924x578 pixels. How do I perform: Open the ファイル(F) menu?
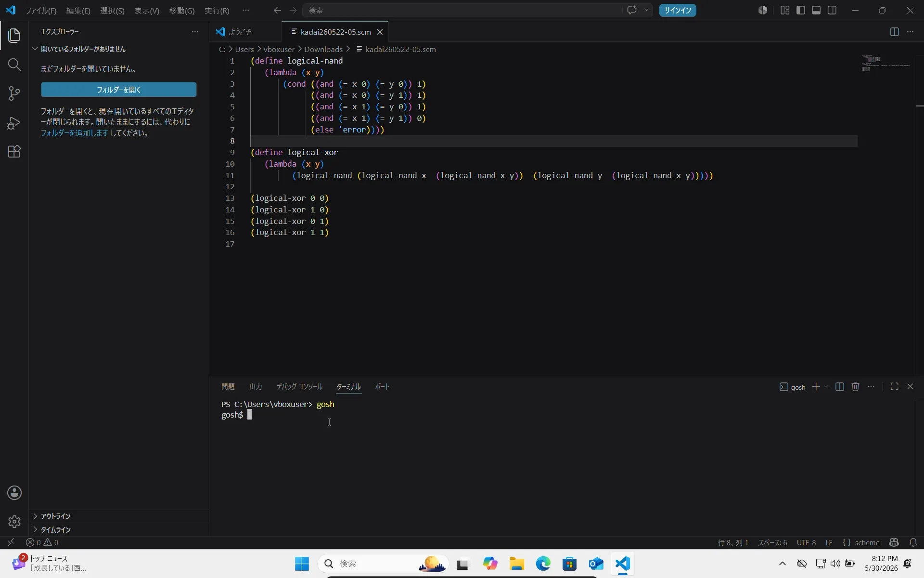(41, 11)
